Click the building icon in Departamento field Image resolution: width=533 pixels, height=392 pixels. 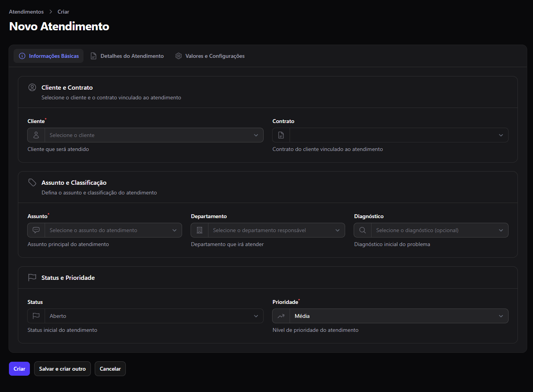[200, 230]
